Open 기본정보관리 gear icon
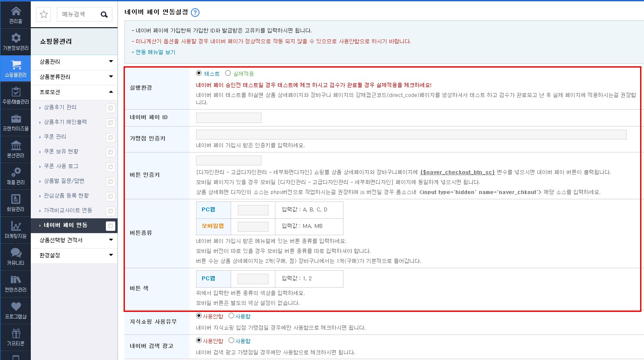The image size is (644, 360). pos(16,38)
